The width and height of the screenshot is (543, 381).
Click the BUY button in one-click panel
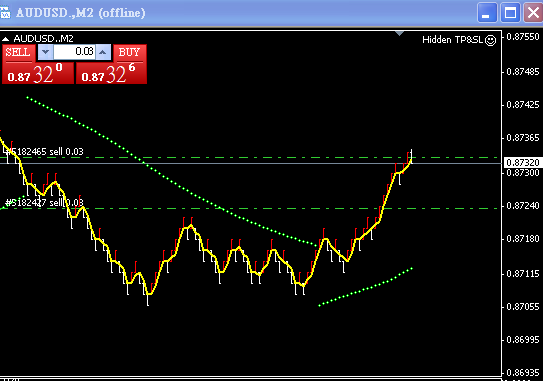(130, 53)
